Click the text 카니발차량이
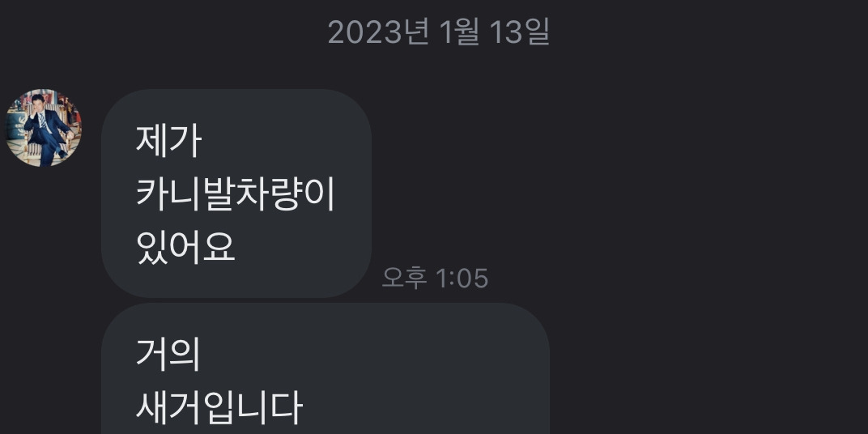This screenshot has width=868, height=434. 236,195
